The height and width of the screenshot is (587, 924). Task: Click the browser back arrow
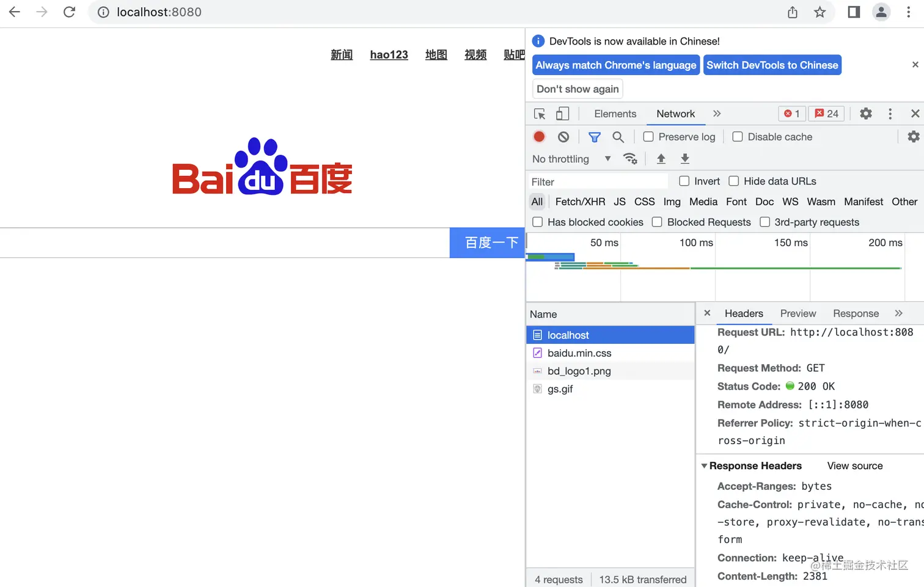tap(15, 12)
